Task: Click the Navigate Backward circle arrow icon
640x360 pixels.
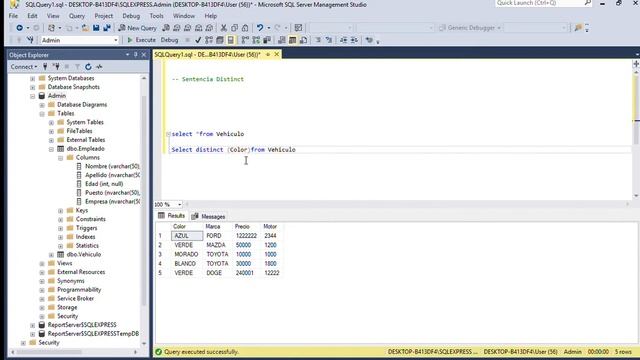Action: (x=19, y=28)
